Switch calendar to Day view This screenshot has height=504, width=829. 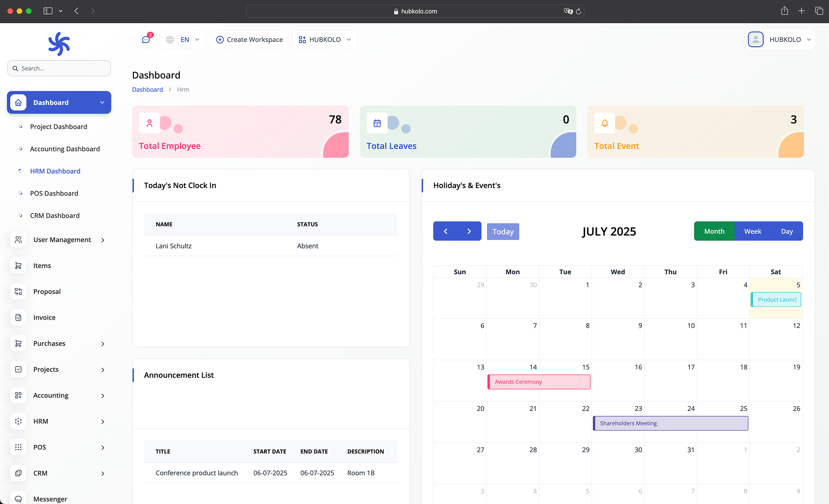787,231
